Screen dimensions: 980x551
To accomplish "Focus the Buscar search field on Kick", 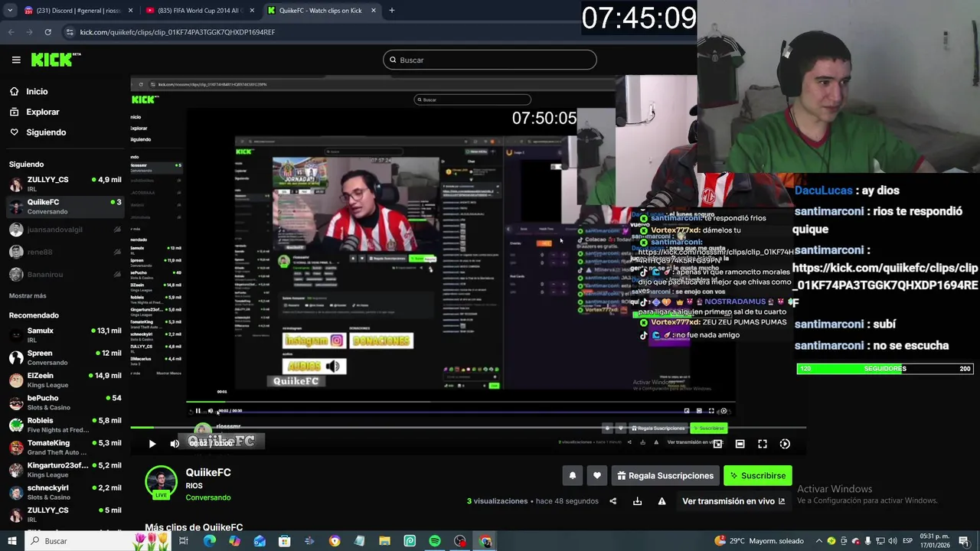I will pos(490,60).
